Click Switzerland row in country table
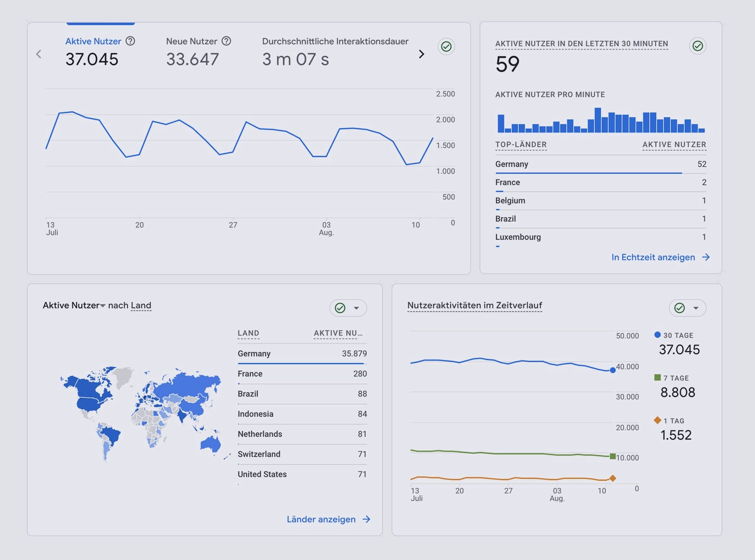 tap(302, 454)
